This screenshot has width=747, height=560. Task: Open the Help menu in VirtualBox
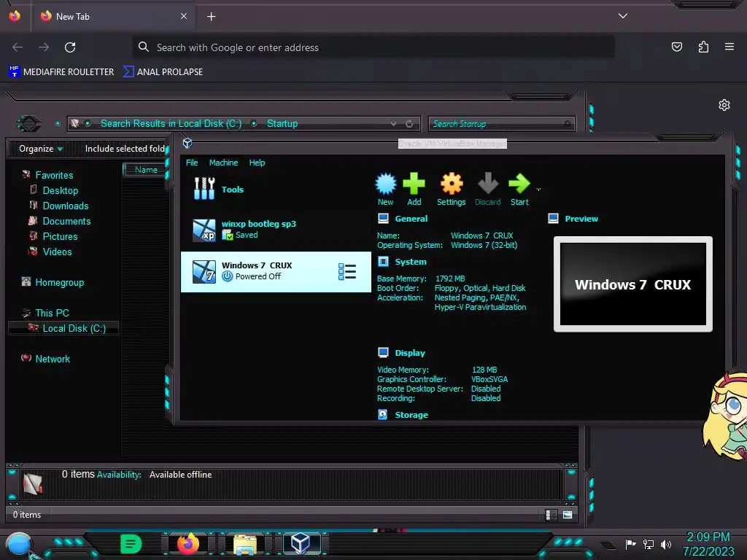point(257,163)
